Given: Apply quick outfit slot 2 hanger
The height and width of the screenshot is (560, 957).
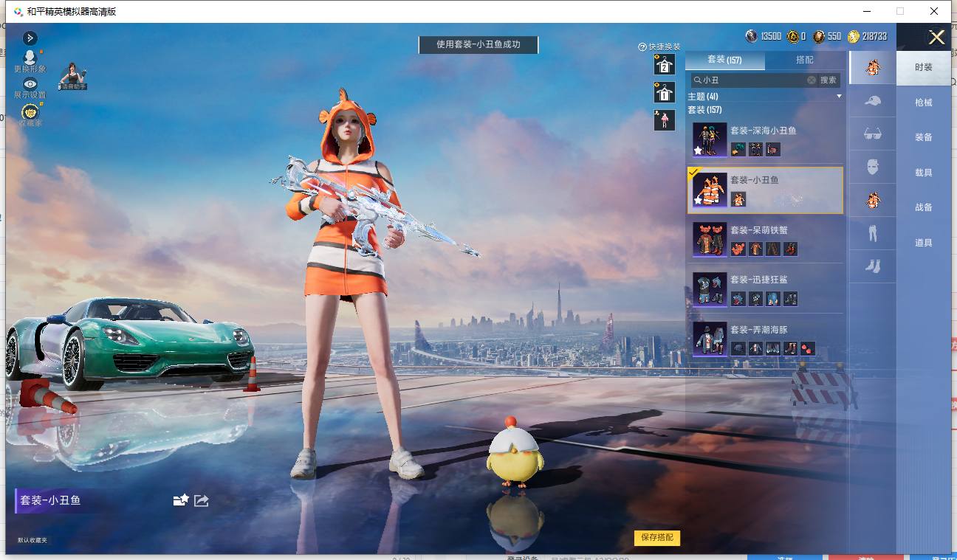Looking at the screenshot, I should 664,64.
